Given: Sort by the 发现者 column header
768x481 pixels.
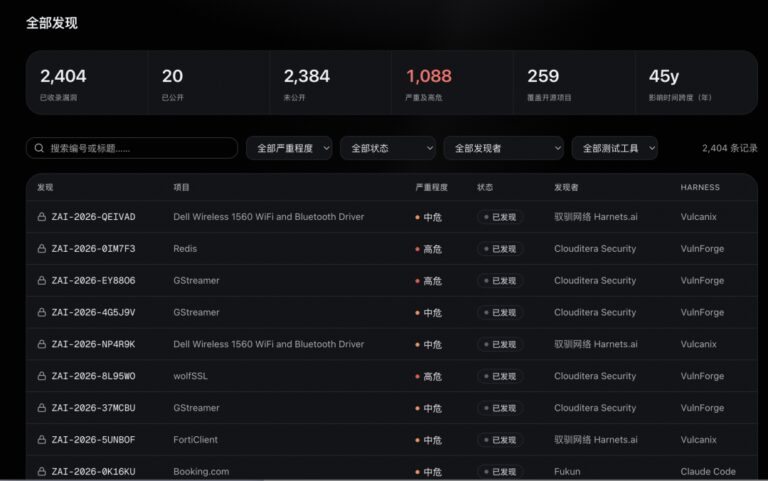Looking at the screenshot, I should click(566, 187).
